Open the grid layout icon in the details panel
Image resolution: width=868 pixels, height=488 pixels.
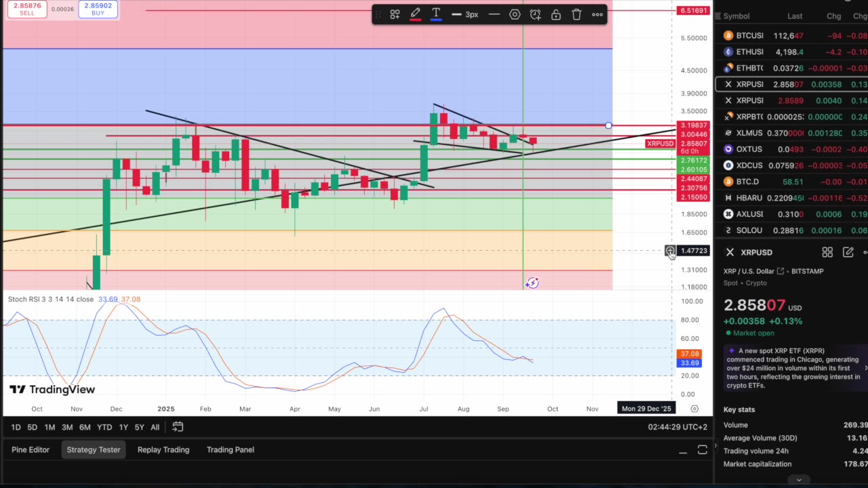coord(827,252)
